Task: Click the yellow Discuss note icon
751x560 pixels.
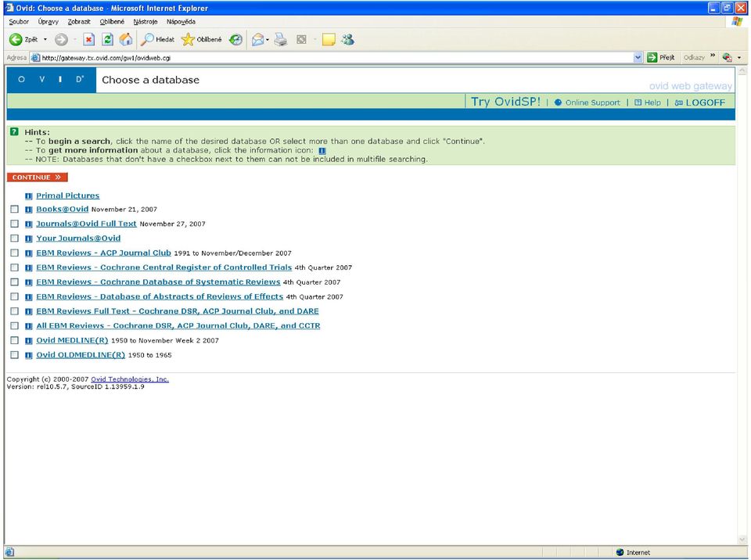Action: point(329,40)
